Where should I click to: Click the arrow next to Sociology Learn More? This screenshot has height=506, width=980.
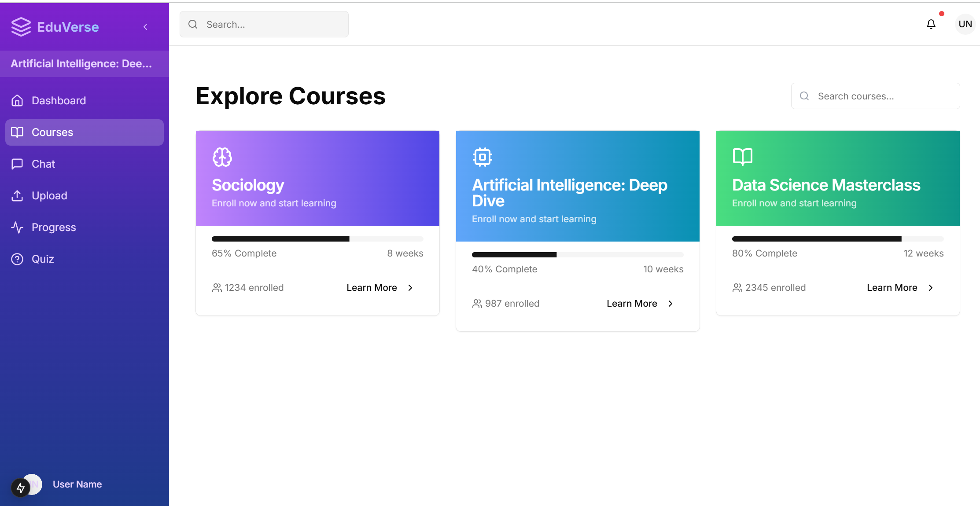(x=410, y=288)
